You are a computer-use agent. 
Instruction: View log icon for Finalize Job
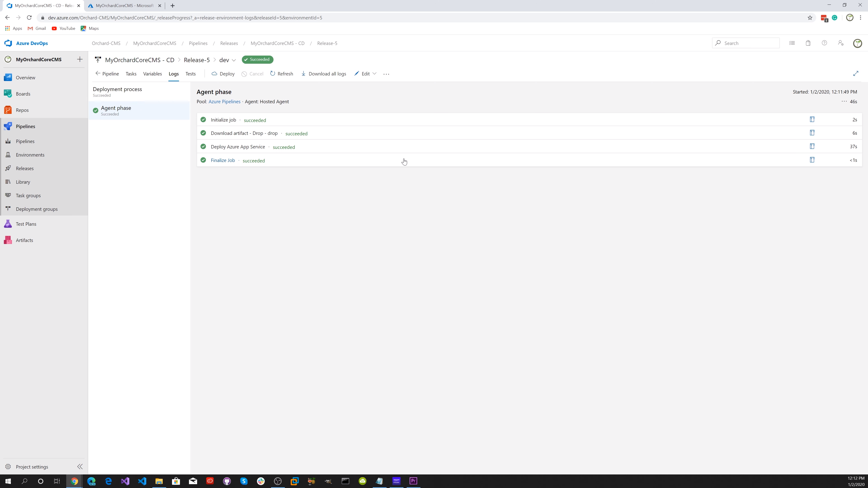812,160
